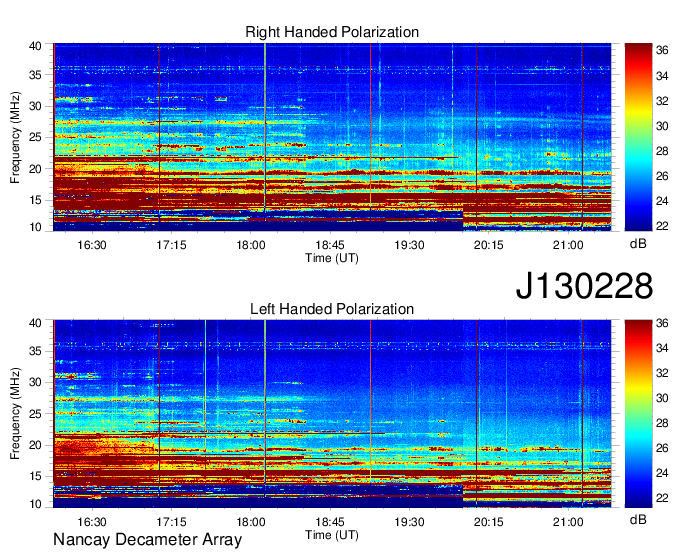680x552 pixels.
Task: Click the 25 MHz tick label on the top plot
Action: 35,138
